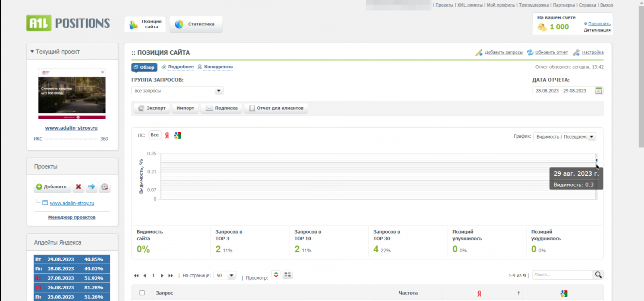Switch to the 'Подробнее' tab

point(181,67)
